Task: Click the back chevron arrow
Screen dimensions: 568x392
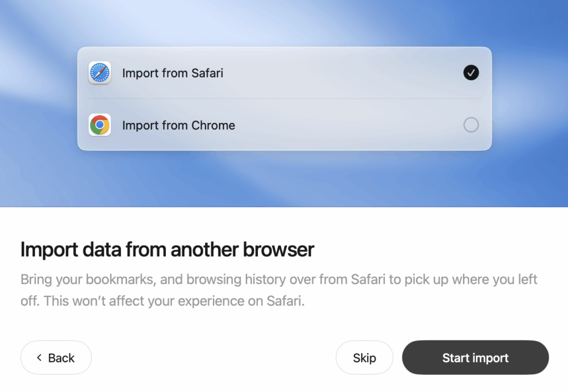Action: point(39,358)
